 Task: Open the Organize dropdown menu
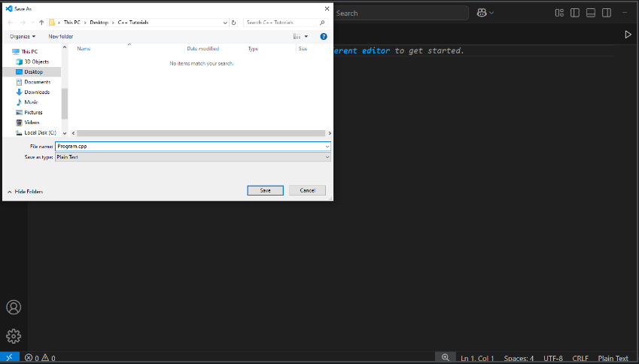(x=23, y=36)
